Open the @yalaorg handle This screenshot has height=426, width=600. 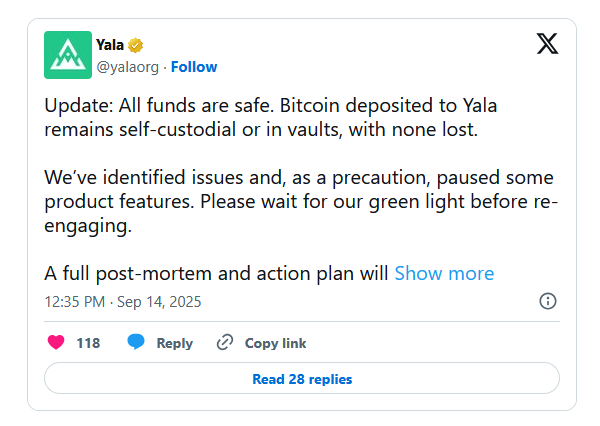point(127,67)
